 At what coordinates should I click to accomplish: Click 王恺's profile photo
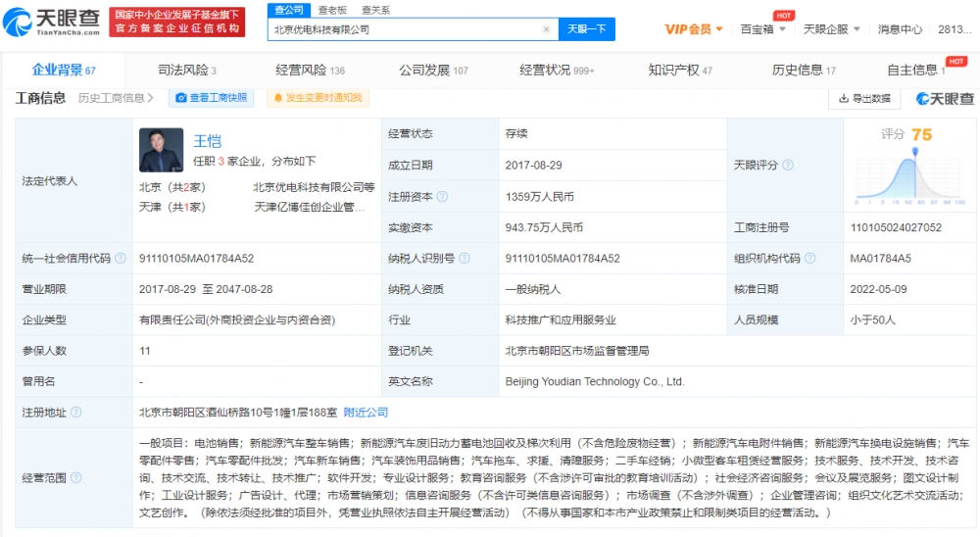click(x=162, y=150)
